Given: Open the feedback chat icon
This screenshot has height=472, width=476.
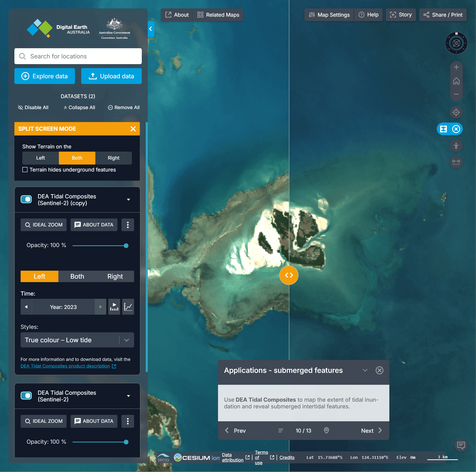Looking at the screenshot, I should 461,445.
